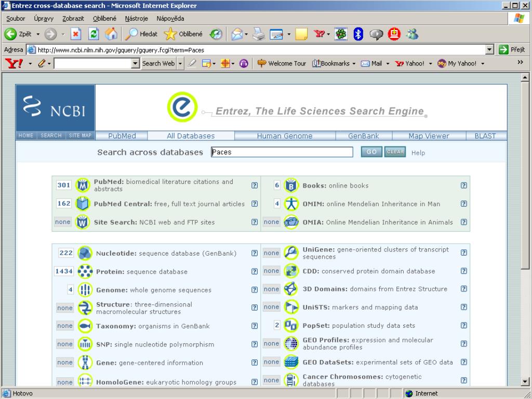Click the Map Viewer tab
Screen dimensions: 532x399
pos(429,136)
